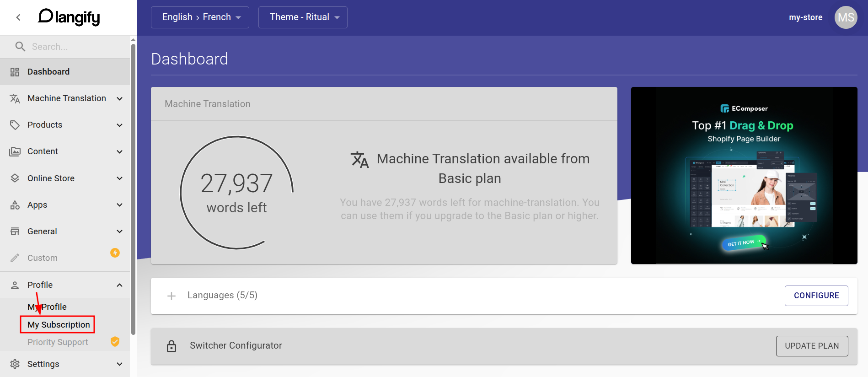Click the UPDATE PLAN button

point(812,346)
